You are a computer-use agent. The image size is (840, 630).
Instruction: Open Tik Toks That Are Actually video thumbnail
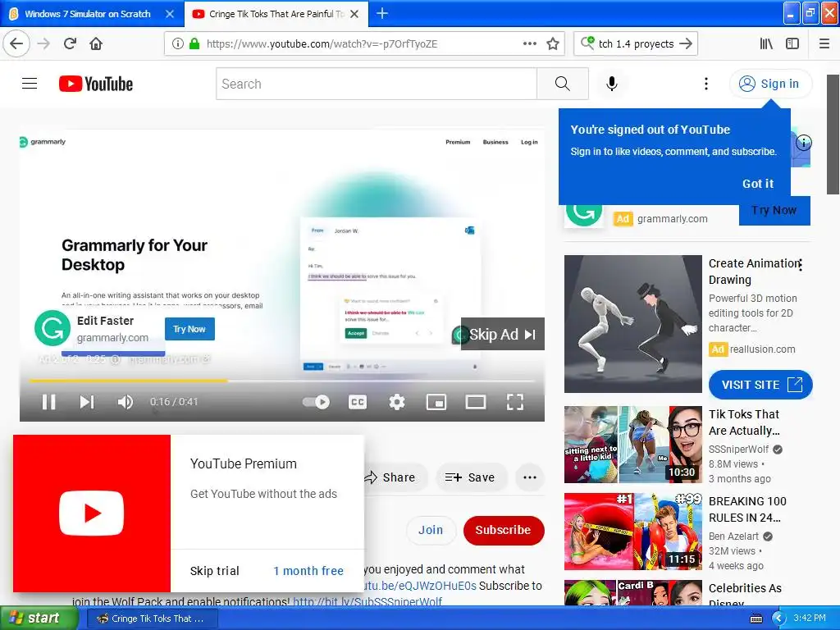click(632, 445)
